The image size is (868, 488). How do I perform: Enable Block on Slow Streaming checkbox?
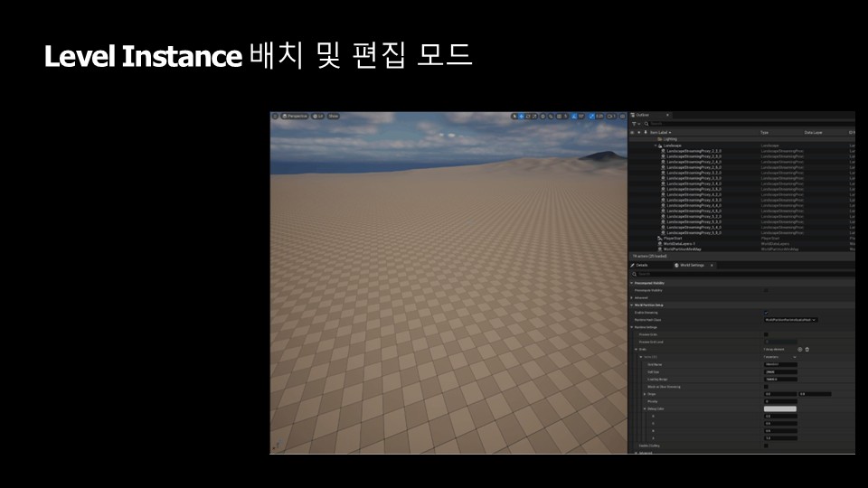tap(766, 387)
